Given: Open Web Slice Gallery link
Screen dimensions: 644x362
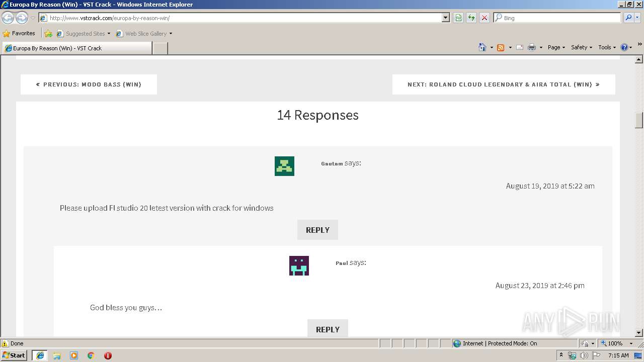Looking at the screenshot, I should coord(144,34).
